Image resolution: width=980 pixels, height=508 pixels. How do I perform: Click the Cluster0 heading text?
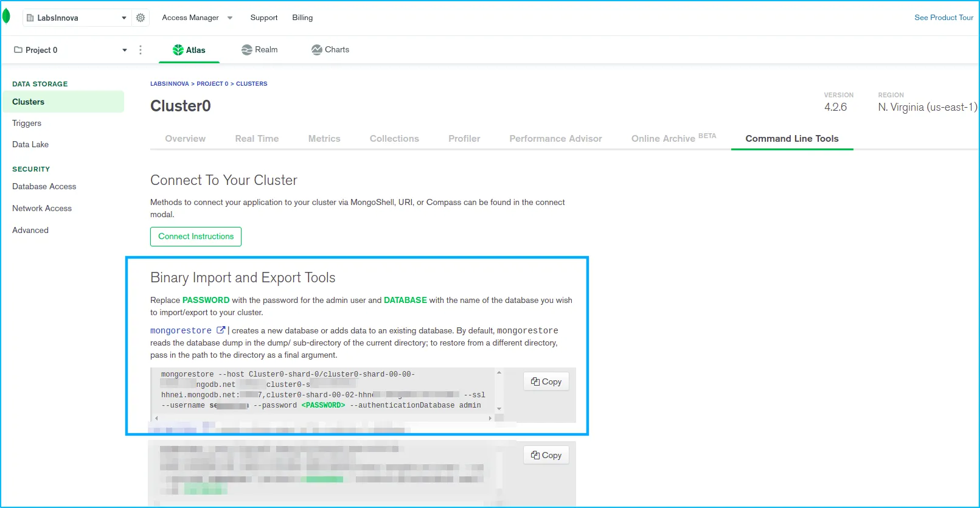(x=181, y=106)
